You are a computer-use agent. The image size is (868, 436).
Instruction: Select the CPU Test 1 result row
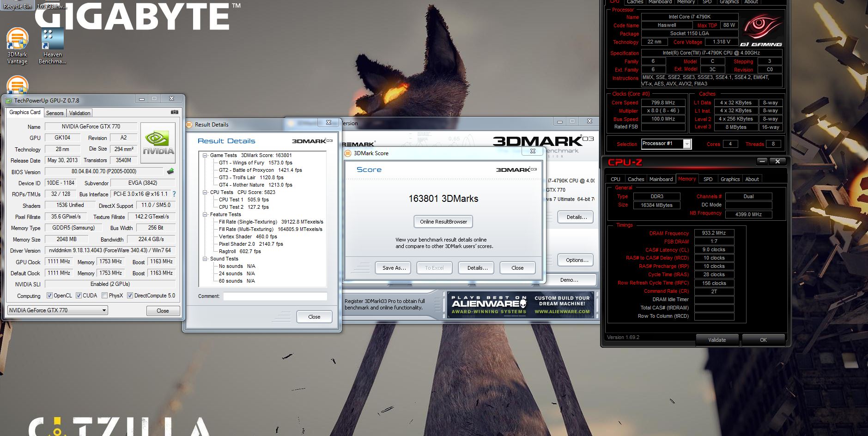[x=243, y=200]
